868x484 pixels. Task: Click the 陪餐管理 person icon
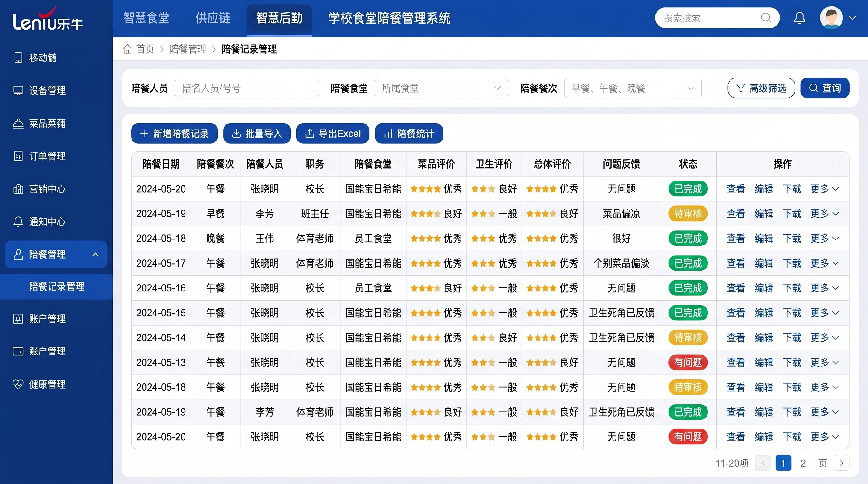[x=18, y=255]
